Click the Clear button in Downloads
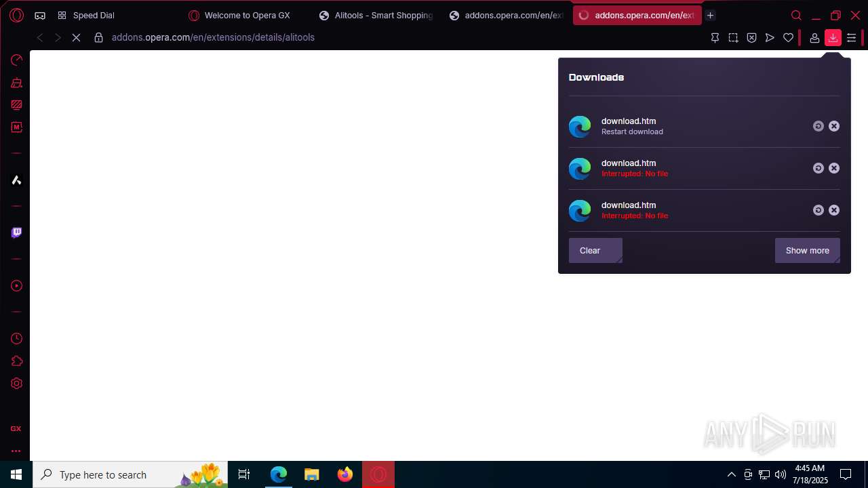This screenshot has width=868, height=488. click(x=595, y=251)
